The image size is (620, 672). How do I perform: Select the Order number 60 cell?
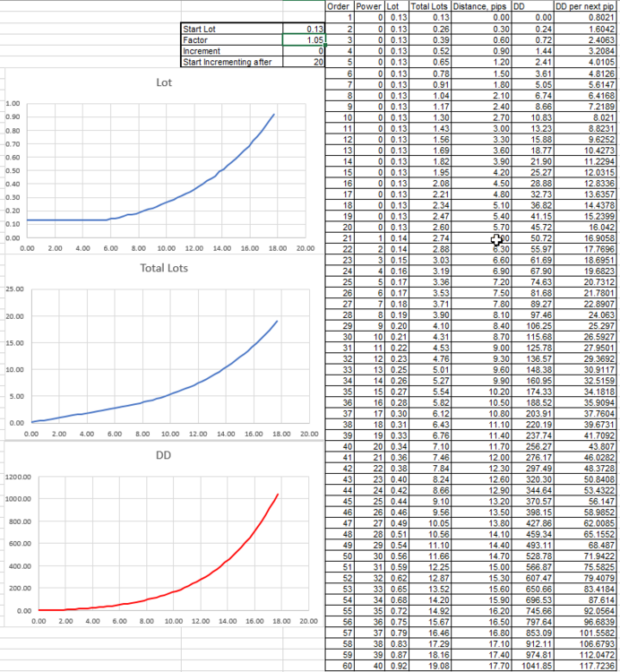(x=340, y=666)
